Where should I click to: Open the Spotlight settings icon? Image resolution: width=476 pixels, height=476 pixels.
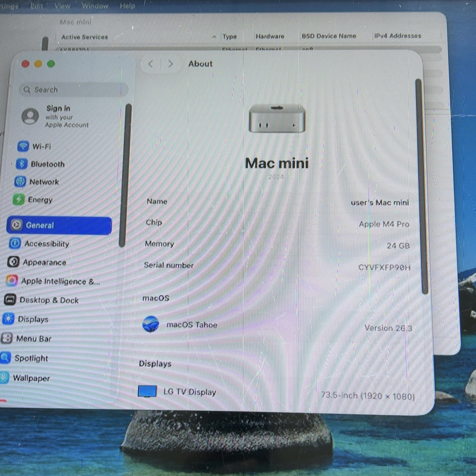pyautogui.click(x=5, y=358)
